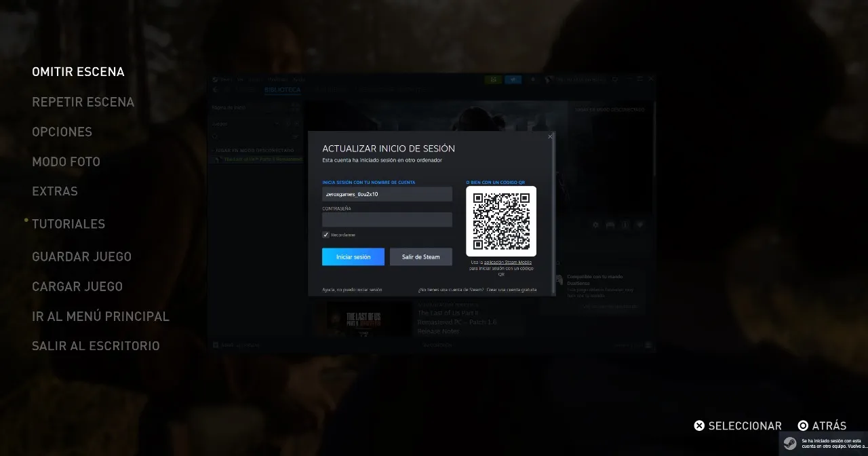Click 'Crear una cuenta gratuita' link
The image size is (868, 456).
(511, 290)
